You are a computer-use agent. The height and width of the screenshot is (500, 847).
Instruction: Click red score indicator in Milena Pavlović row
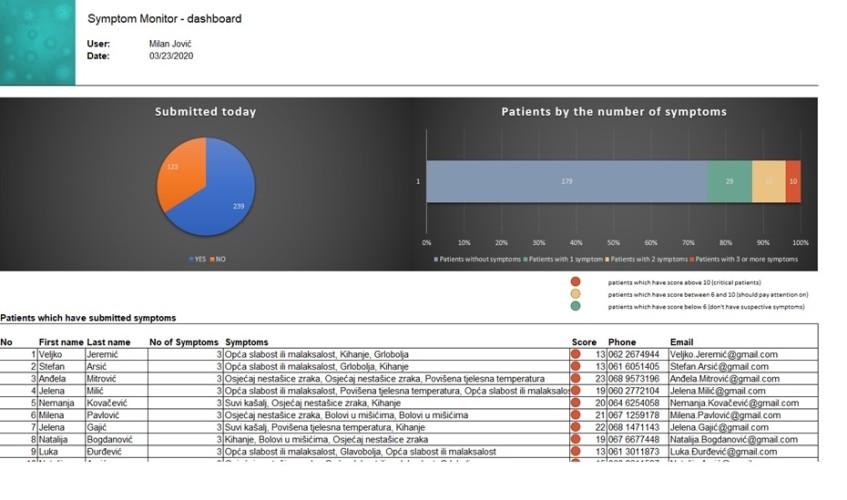tap(575, 415)
